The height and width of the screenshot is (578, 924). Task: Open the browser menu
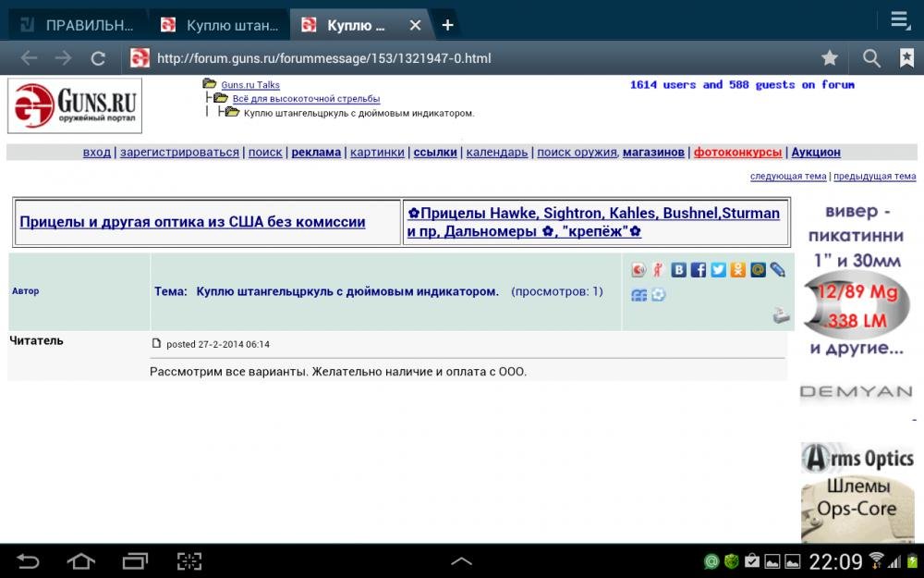899,18
